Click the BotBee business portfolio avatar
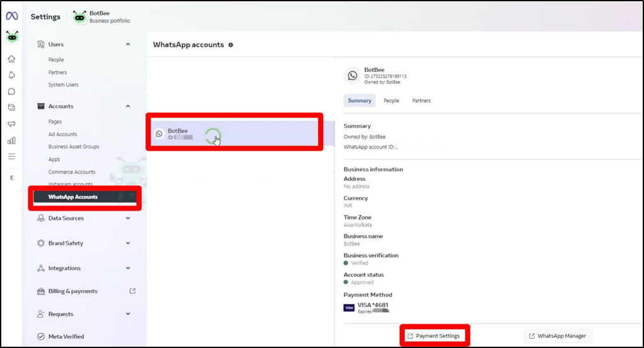Image resolution: width=644 pixels, height=348 pixels. point(79,17)
